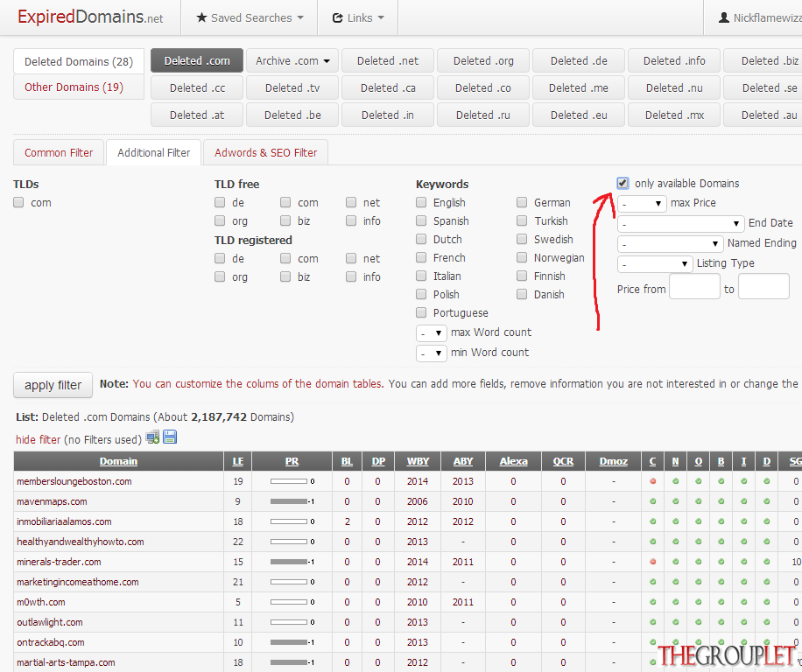The width and height of the screenshot is (802, 672).
Task: Click the green D-column dot for outlawlight.com
Action: tap(767, 622)
